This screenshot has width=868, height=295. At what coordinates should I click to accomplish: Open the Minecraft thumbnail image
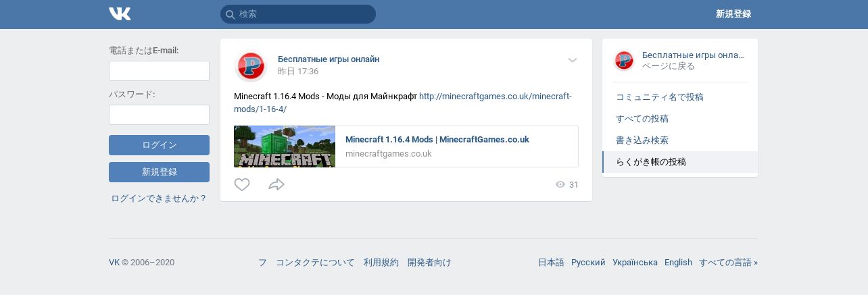(285, 146)
